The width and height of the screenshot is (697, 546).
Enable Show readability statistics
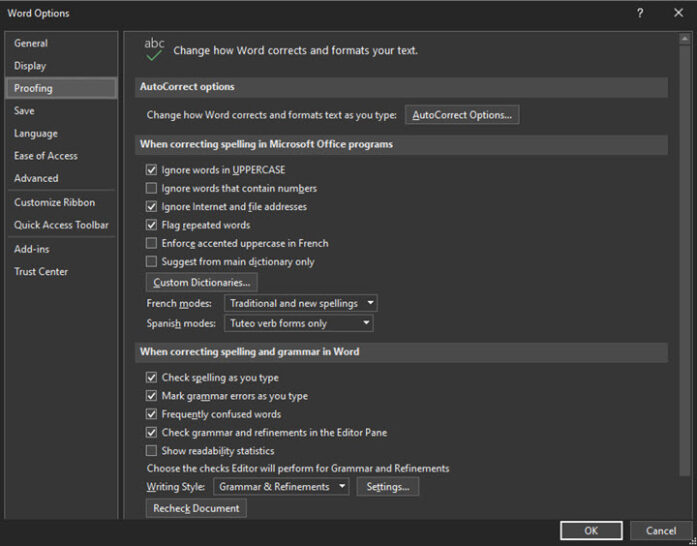point(152,451)
